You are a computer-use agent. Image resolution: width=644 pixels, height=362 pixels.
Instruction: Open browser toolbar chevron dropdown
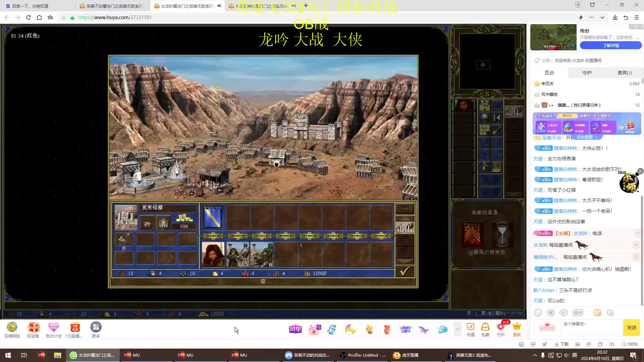click(602, 17)
